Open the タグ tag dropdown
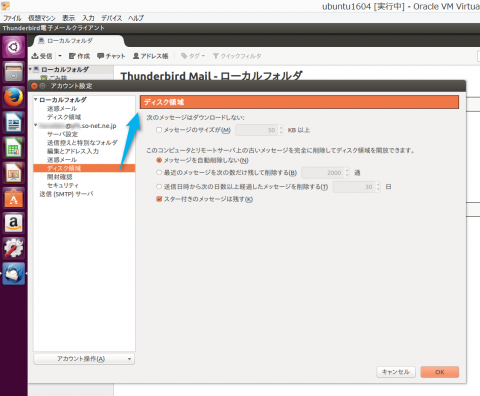This screenshot has height=396, width=480. tap(193, 56)
